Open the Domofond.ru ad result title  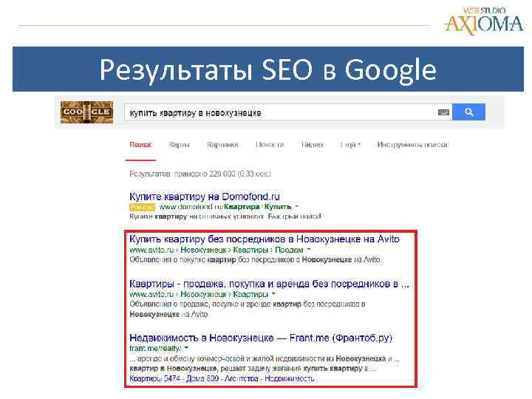pyautogui.click(x=205, y=197)
